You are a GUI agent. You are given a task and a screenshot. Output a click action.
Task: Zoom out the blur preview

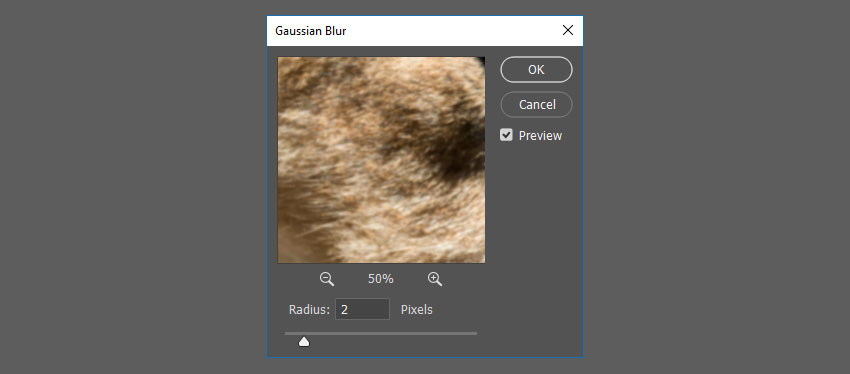[327, 279]
